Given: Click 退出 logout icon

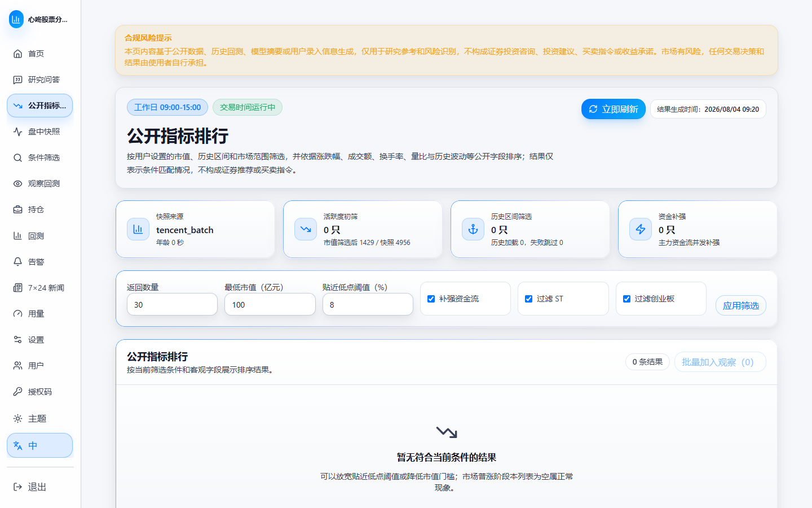Looking at the screenshot, I should [17, 487].
